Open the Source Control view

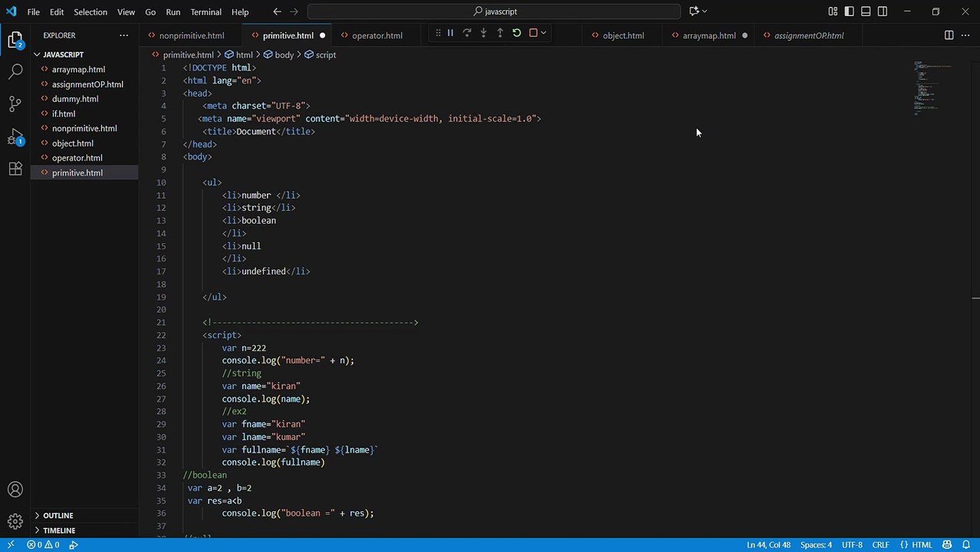tap(15, 103)
